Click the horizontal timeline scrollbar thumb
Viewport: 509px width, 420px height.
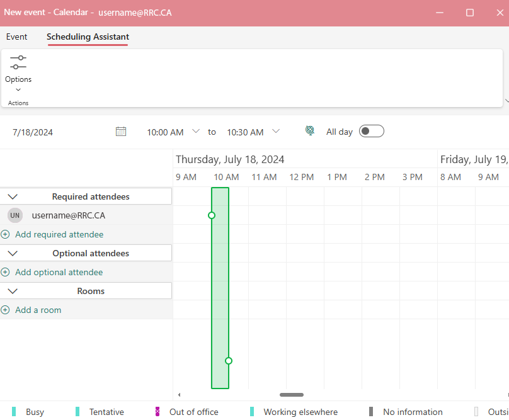click(x=292, y=395)
